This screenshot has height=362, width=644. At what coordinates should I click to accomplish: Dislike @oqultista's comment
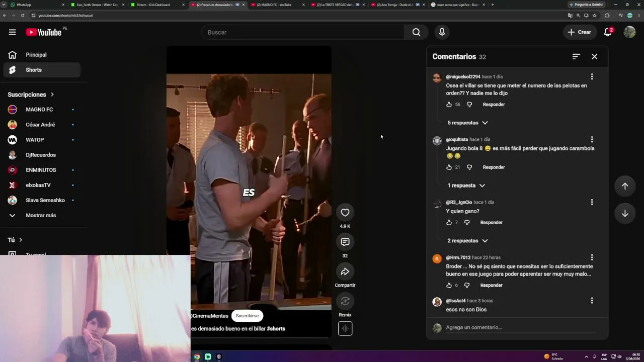469,167
